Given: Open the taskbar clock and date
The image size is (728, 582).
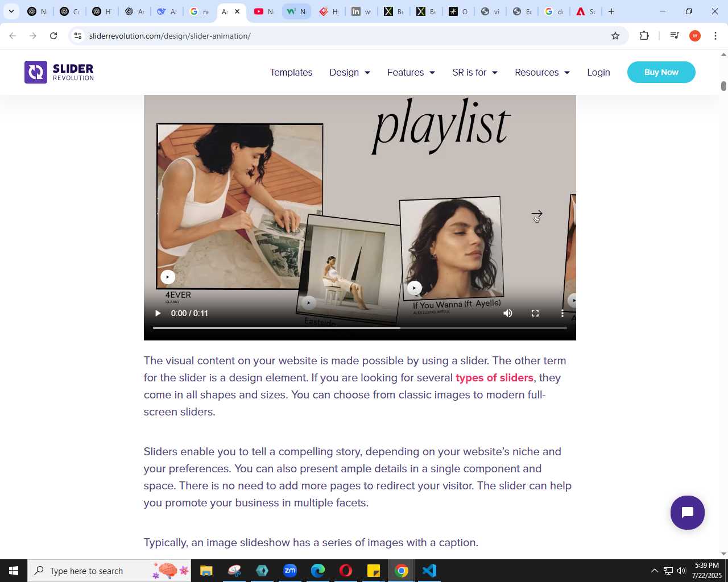Looking at the screenshot, I should tap(707, 571).
